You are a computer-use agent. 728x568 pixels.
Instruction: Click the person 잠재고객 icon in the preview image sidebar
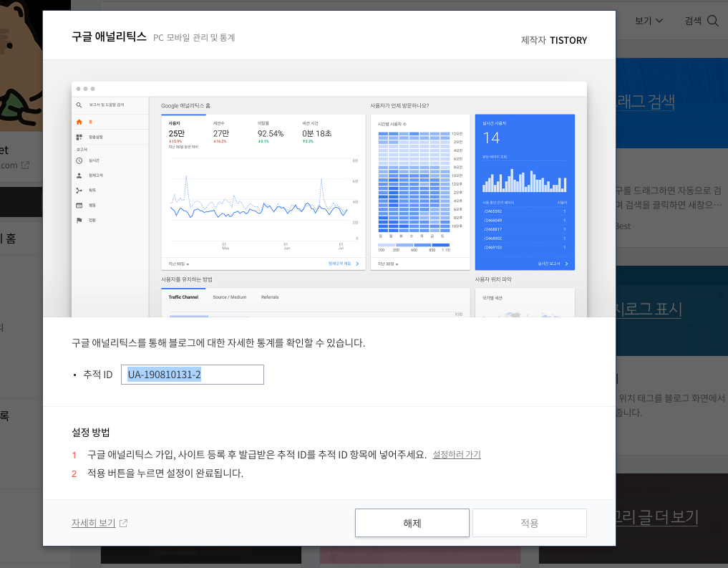(79, 175)
